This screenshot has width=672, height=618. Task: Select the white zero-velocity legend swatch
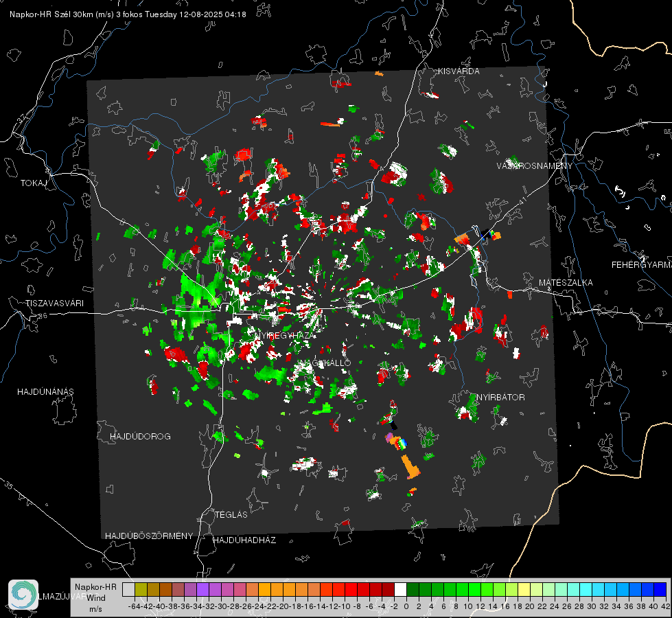400,589
